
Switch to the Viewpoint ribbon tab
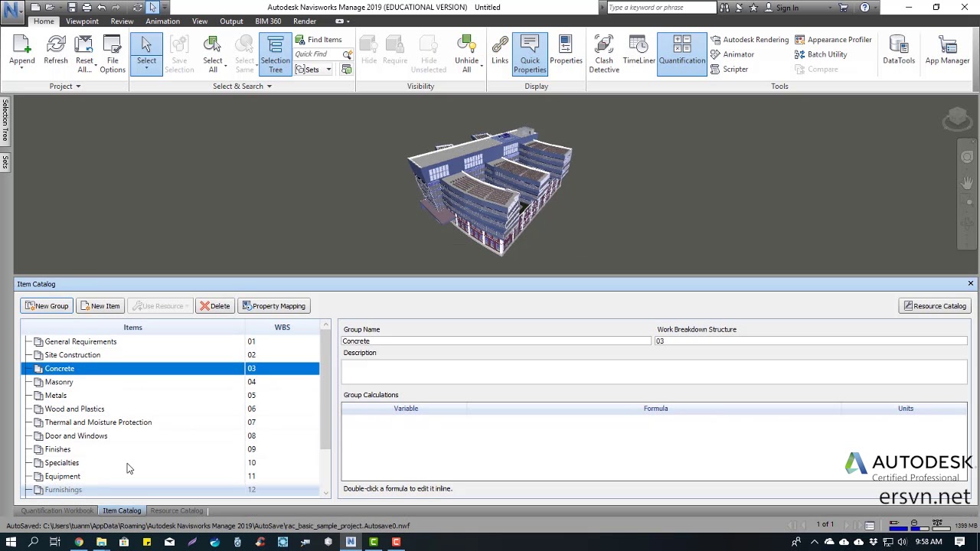(x=82, y=21)
